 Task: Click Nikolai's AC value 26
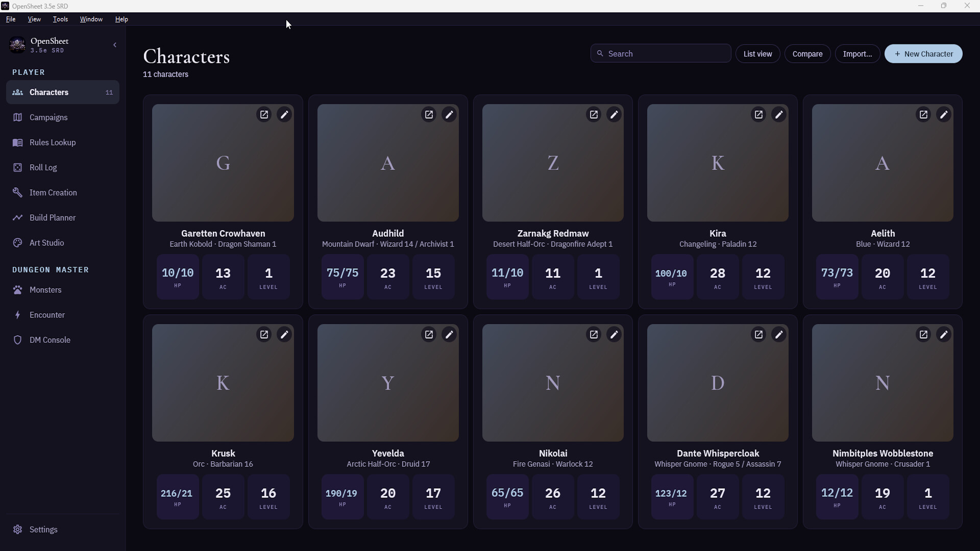tap(553, 493)
